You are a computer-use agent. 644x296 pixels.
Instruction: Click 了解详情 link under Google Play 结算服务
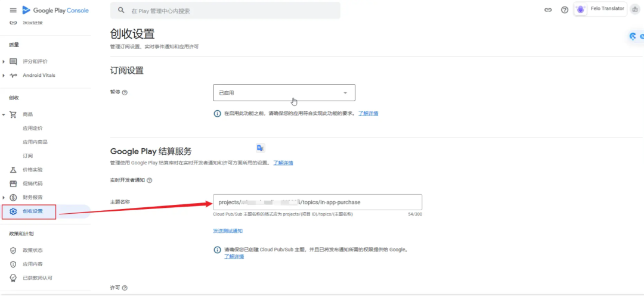click(x=283, y=163)
